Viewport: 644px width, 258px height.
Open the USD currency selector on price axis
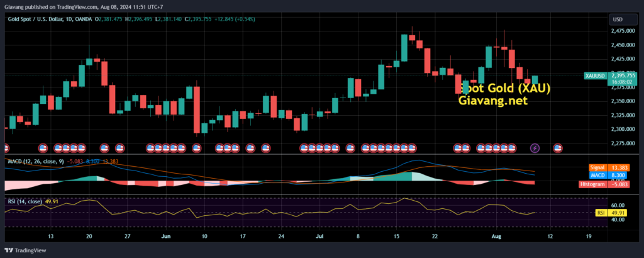pos(619,20)
